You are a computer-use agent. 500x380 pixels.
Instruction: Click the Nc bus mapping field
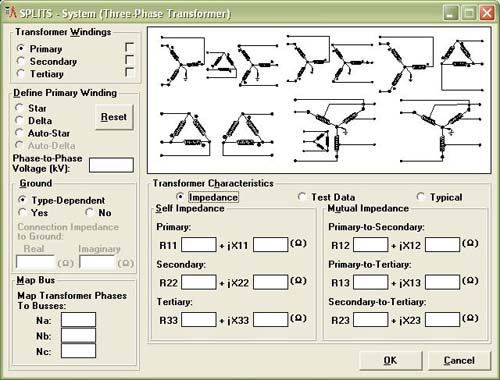(x=78, y=351)
